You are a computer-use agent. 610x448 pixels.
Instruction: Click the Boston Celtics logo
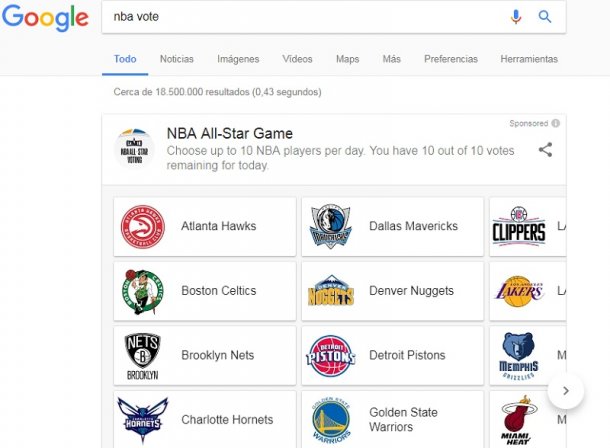point(142,291)
